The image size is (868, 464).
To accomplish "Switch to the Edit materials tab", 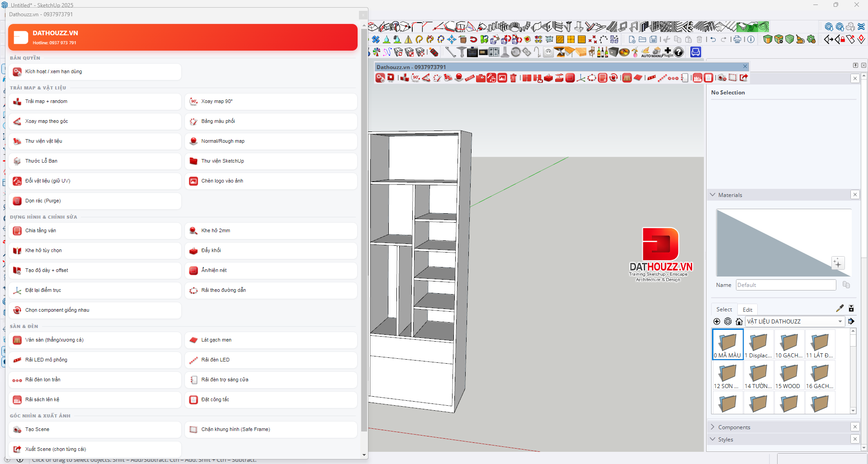I will coord(747,309).
